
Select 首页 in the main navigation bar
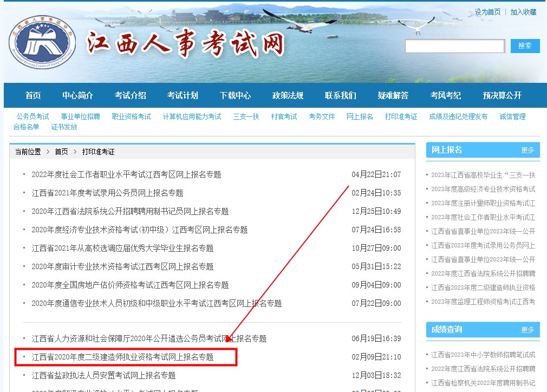click(32, 95)
